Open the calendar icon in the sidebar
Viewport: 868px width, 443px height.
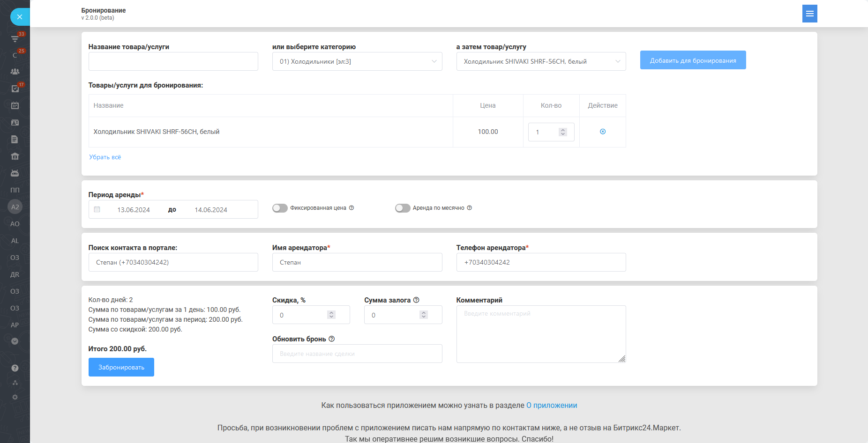(15, 105)
